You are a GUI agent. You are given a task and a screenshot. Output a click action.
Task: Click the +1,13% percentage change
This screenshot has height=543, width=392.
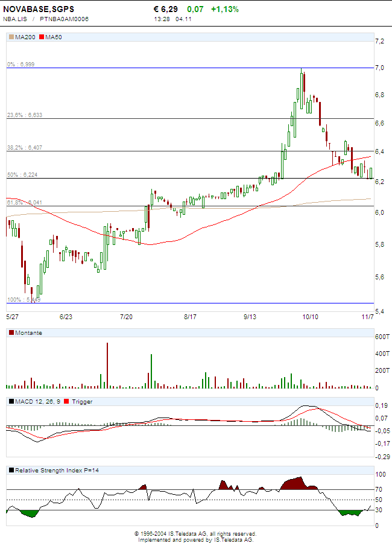pos(225,9)
